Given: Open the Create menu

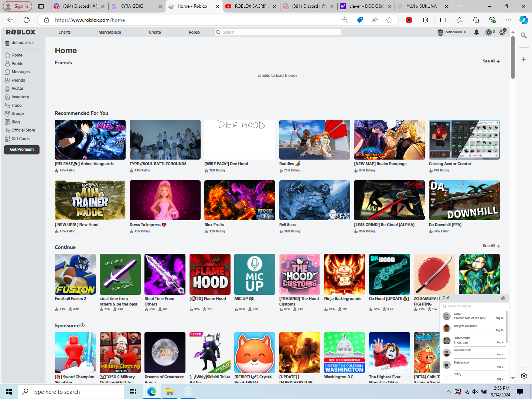Looking at the screenshot, I should click(x=155, y=33).
